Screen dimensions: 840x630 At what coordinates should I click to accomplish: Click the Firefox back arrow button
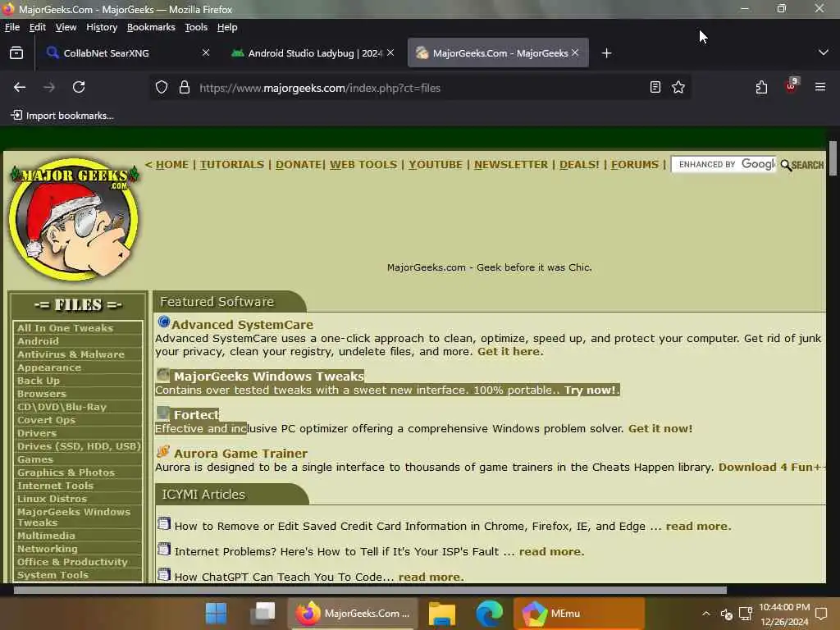point(20,87)
